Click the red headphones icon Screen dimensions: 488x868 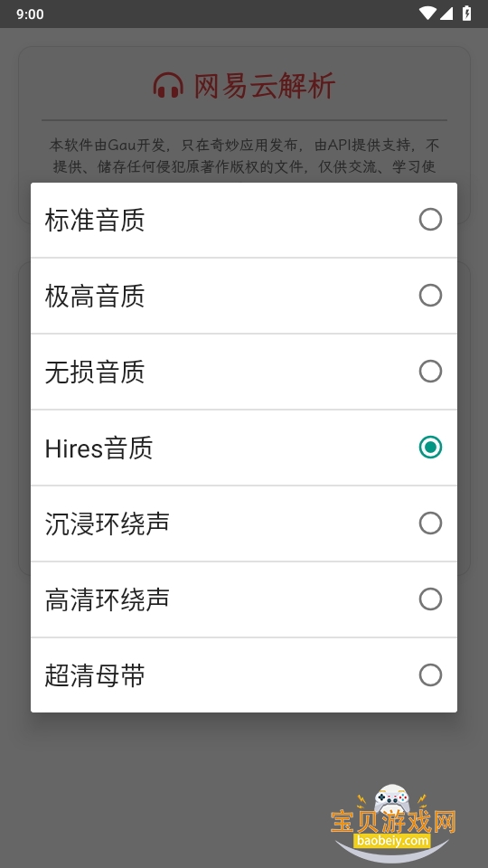pyautogui.click(x=168, y=86)
